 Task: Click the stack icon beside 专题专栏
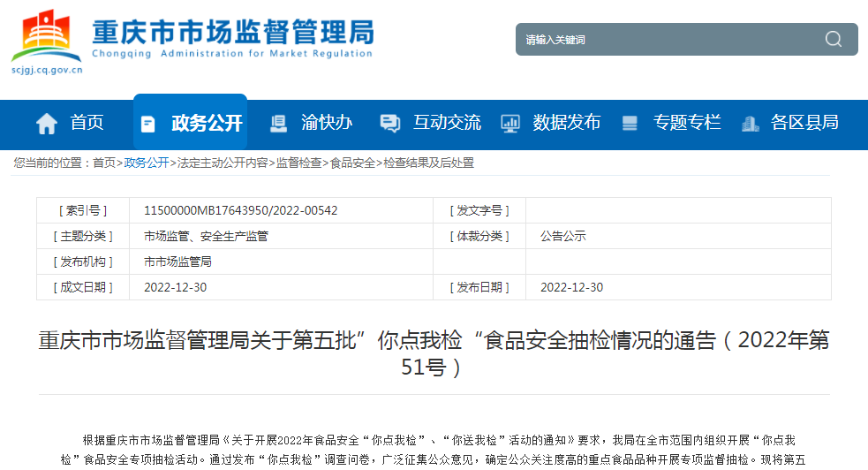630,124
